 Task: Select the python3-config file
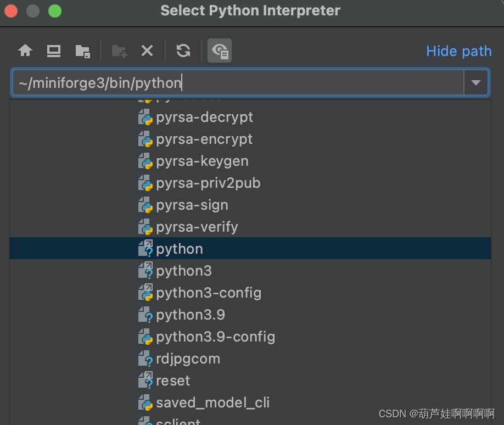click(x=208, y=293)
